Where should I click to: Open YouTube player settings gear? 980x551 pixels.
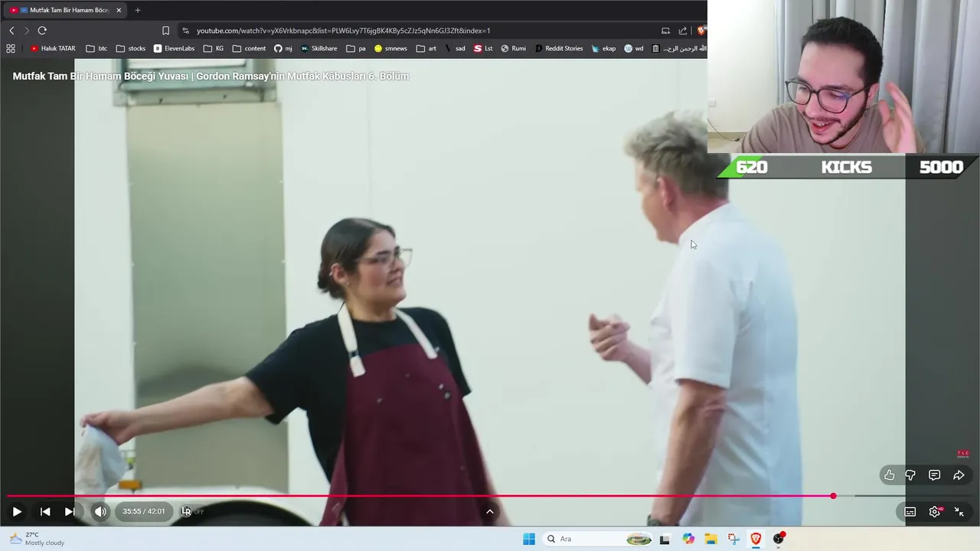point(934,512)
